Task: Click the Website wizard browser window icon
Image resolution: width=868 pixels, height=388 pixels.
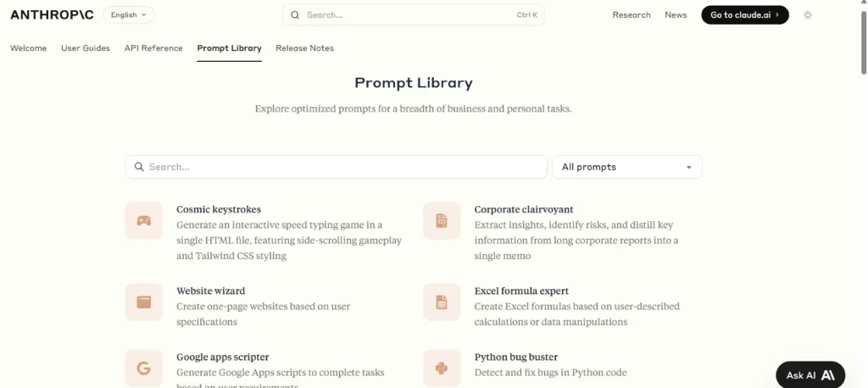Action: (144, 302)
